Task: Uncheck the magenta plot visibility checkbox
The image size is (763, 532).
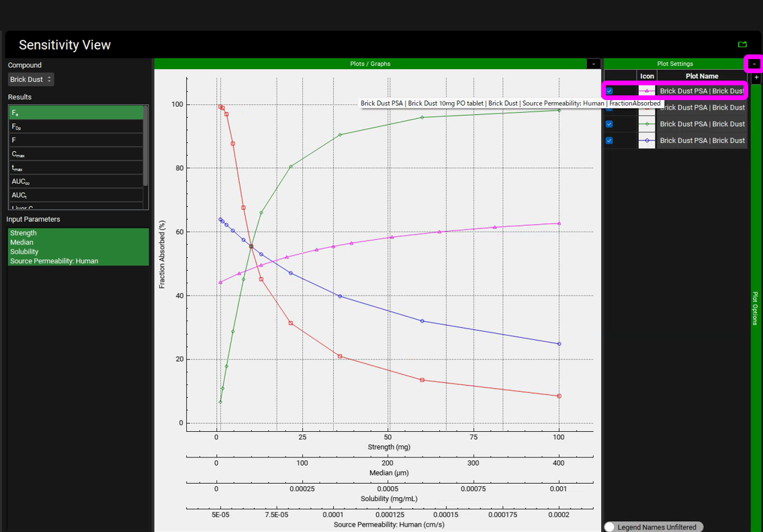Action: tap(609, 91)
